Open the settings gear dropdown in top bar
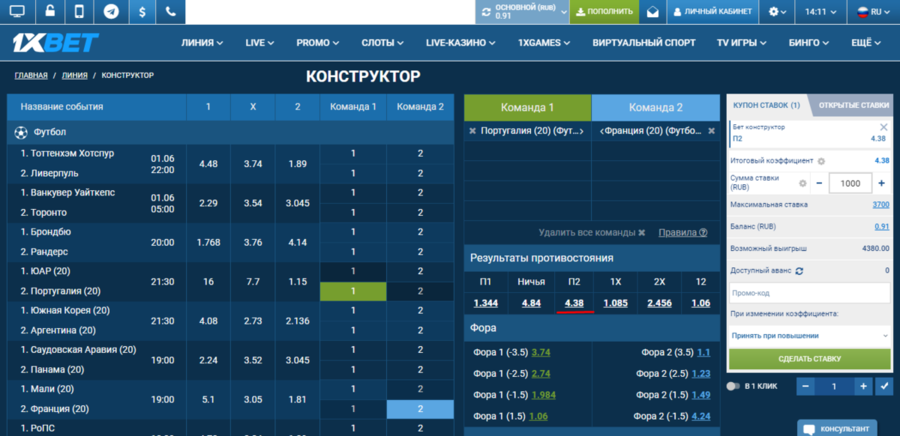Viewport: 900px width, 436px height. pyautogui.click(x=777, y=11)
